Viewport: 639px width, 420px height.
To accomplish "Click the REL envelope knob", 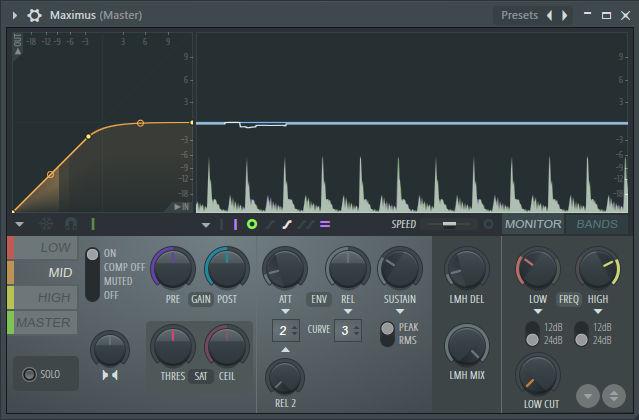I will pyautogui.click(x=348, y=268).
